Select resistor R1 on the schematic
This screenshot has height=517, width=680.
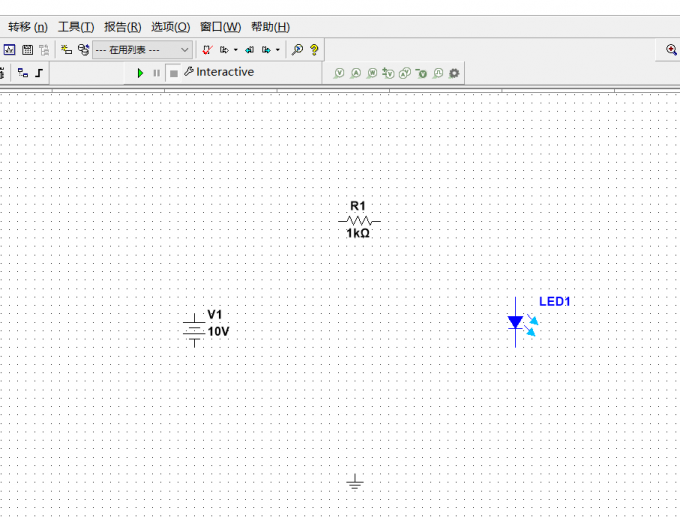(x=360, y=221)
